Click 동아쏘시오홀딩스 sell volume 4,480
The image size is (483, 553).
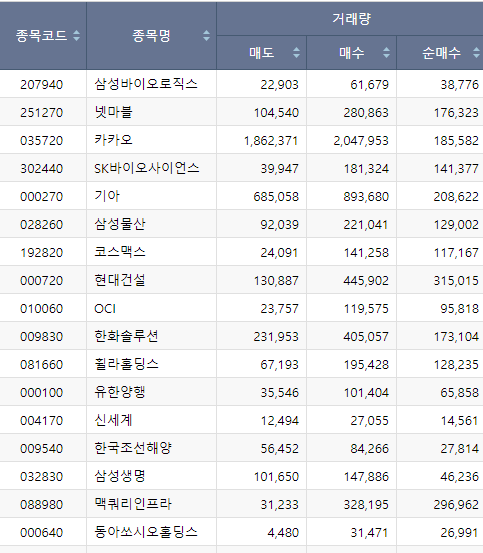point(283,533)
